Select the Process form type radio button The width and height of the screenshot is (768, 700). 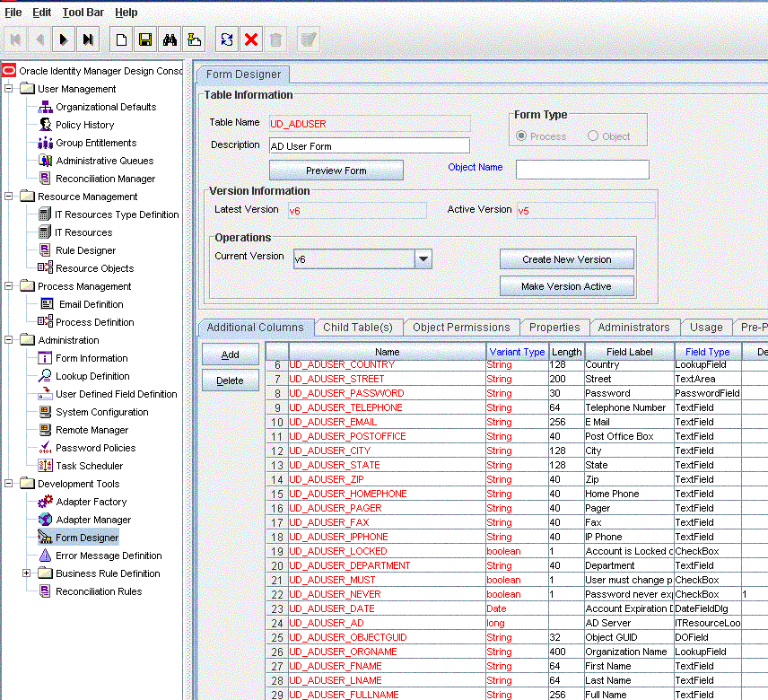coord(521,136)
